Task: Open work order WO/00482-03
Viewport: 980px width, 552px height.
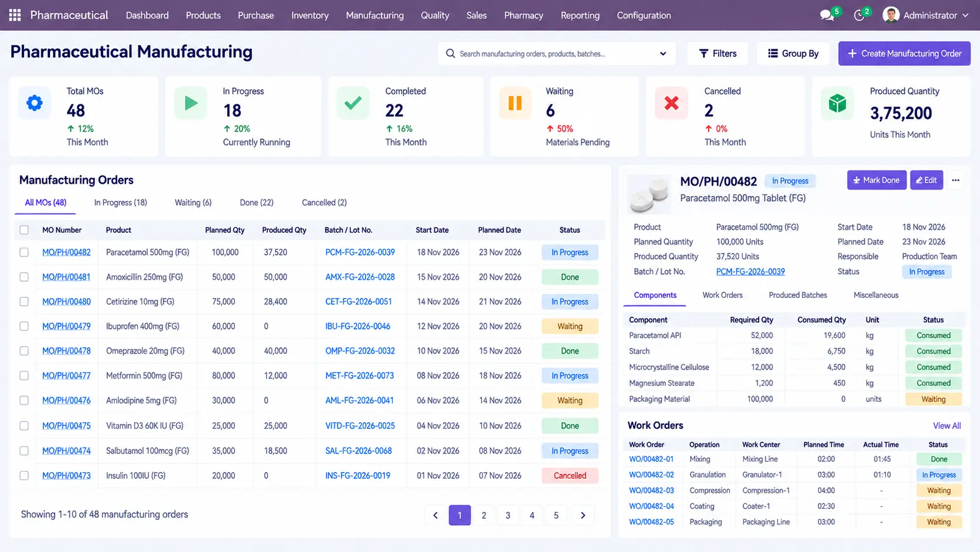Action: 651,490
